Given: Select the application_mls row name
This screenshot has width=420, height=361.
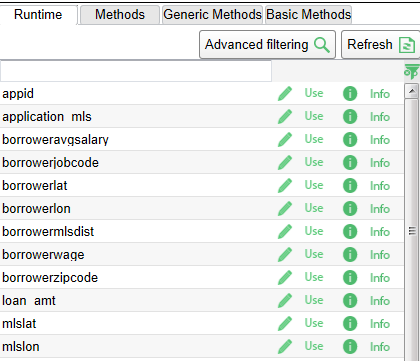Looking at the screenshot, I should (47, 117).
